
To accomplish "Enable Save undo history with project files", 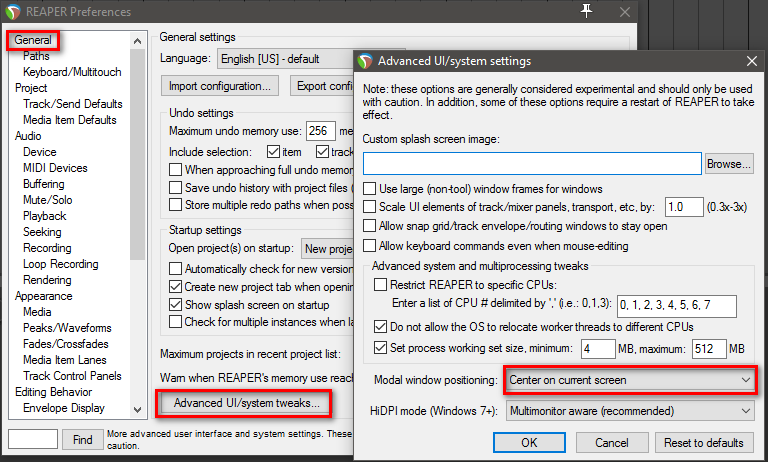I will coord(175,188).
